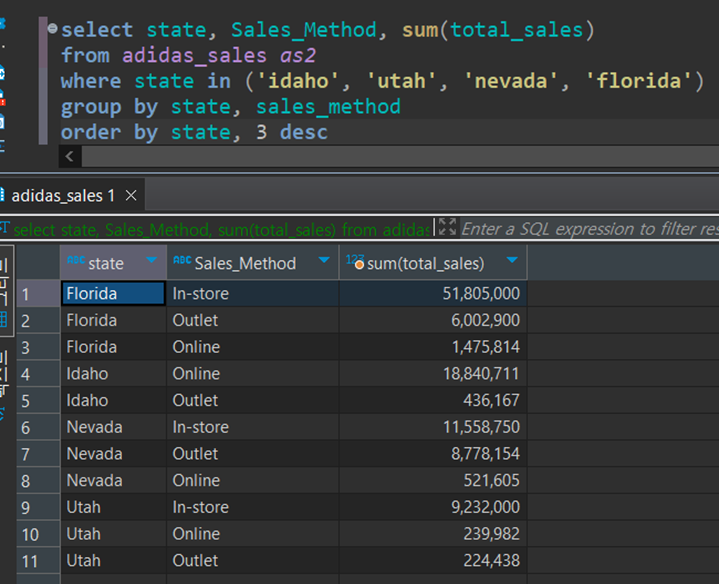Place cursor on sales_method in group by line

pos(328,107)
